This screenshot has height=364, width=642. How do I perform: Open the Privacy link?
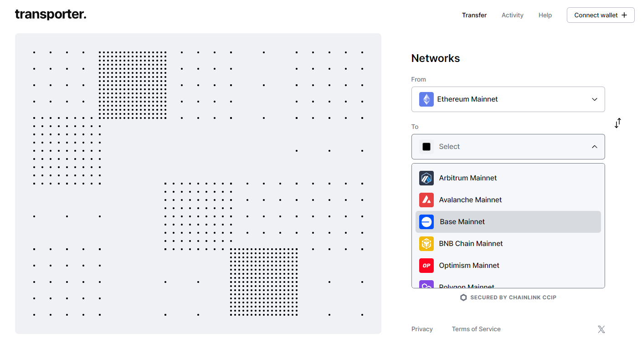pos(422,329)
